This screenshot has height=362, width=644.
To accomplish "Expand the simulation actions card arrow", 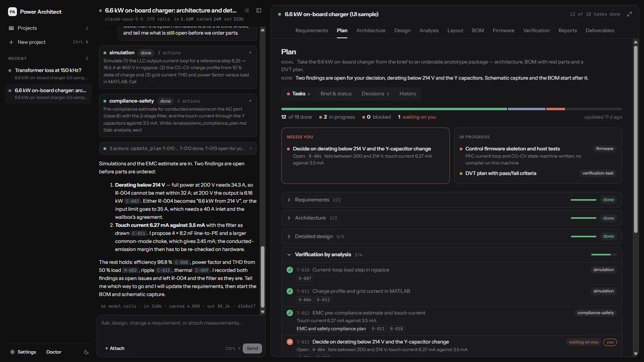I will (250, 53).
